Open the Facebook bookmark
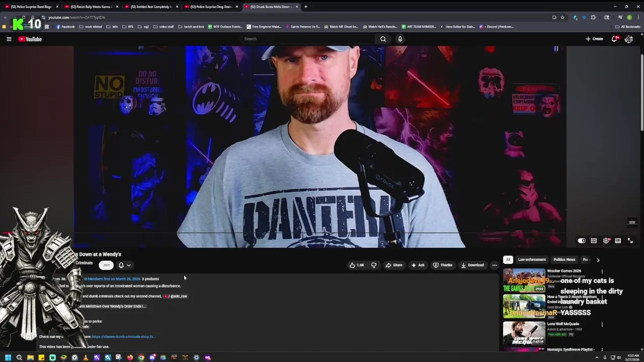 pyautogui.click(x=65, y=27)
